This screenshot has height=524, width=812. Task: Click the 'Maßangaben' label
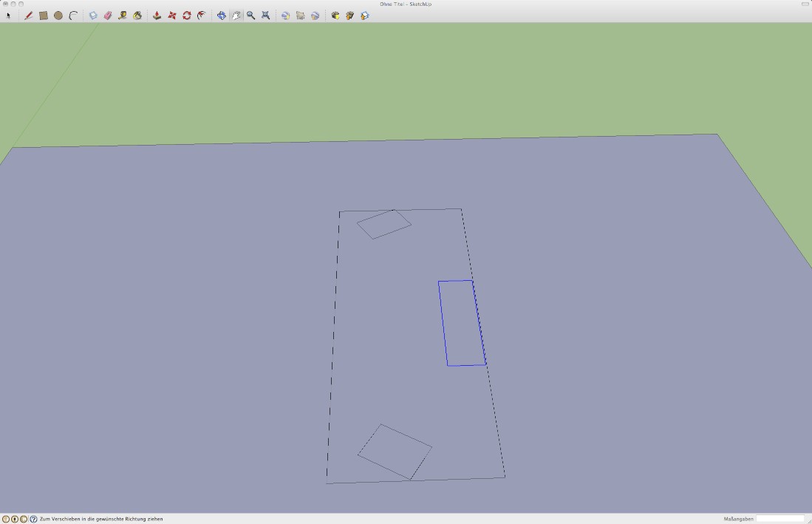click(x=738, y=519)
